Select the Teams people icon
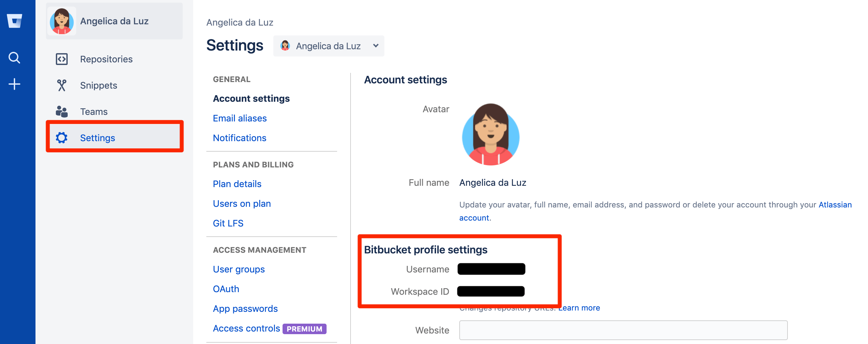Screen dimensions: 868x344 tap(62, 111)
